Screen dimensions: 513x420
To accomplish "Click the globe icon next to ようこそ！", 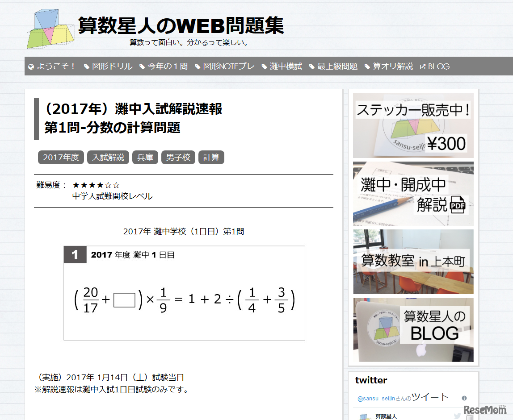I will pyautogui.click(x=30, y=66).
